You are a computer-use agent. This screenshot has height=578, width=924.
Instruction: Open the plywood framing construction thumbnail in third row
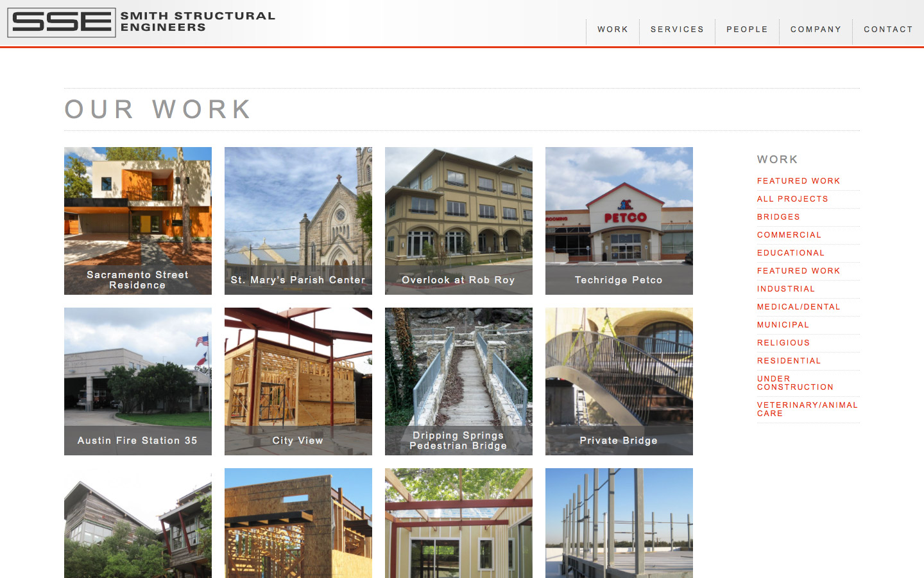click(298, 523)
